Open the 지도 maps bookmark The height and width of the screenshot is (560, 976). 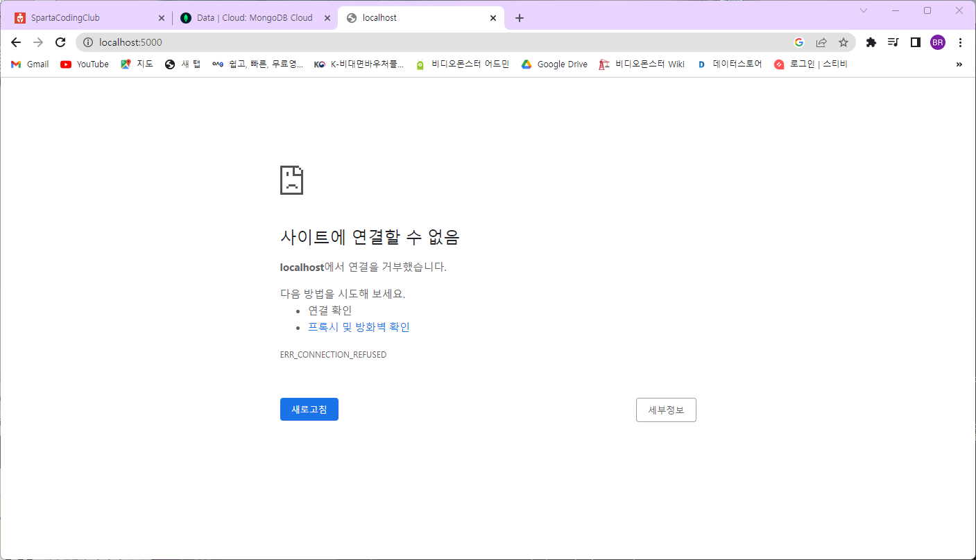tap(137, 64)
